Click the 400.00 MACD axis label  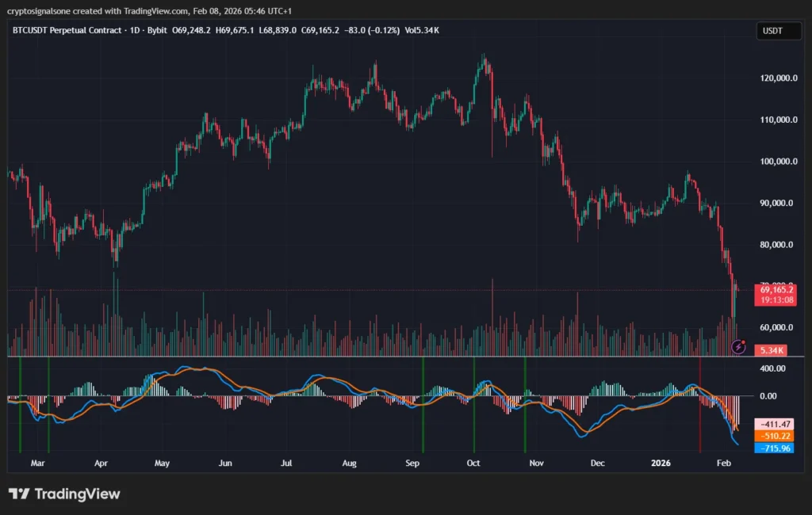[x=772, y=368]
